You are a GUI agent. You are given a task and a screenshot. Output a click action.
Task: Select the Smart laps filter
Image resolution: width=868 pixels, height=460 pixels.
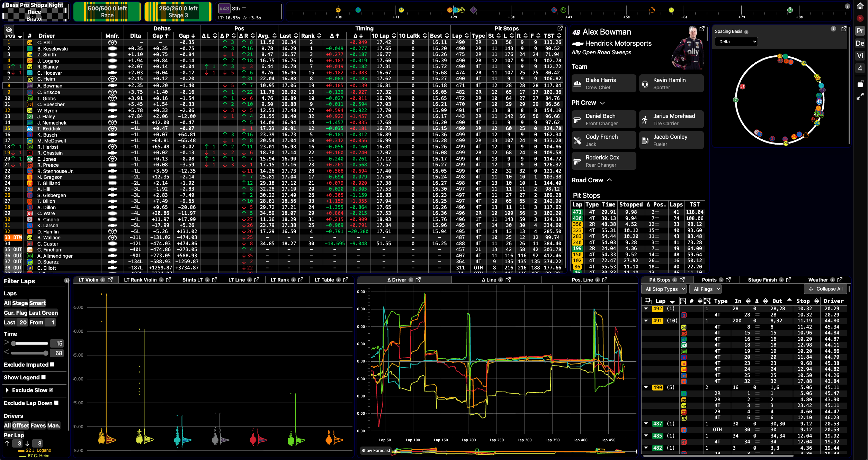tap(37, 303)
